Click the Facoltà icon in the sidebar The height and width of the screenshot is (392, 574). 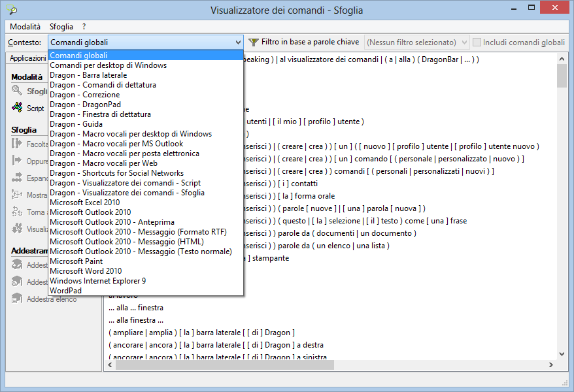(17, 143)
